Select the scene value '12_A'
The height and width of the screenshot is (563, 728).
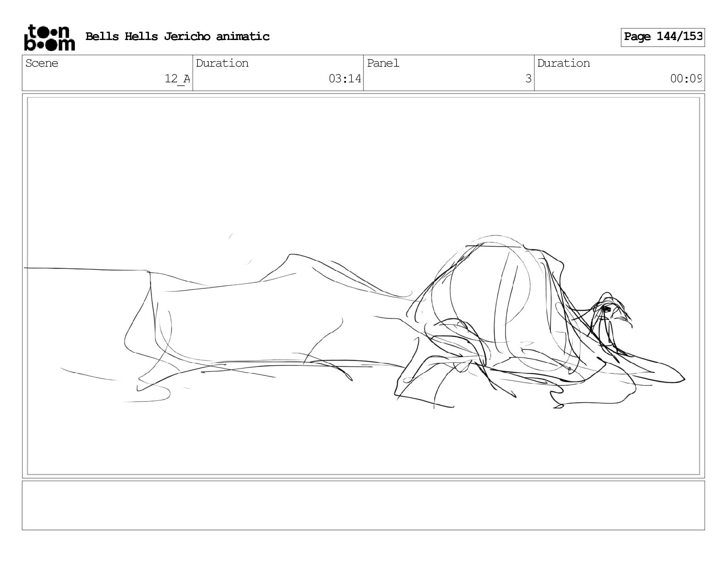[x=177, y=79]
